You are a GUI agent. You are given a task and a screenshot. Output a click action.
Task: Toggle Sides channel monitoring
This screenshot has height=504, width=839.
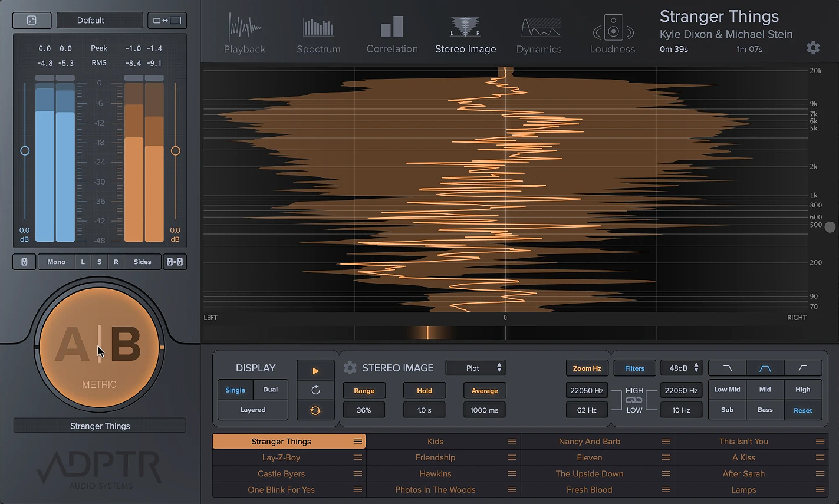(142, 262)
